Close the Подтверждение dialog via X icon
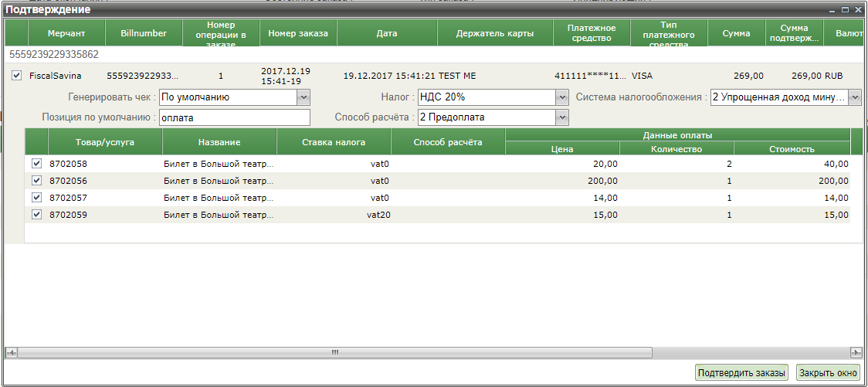Viewport: 868px width, 387px height. point(857,10)
